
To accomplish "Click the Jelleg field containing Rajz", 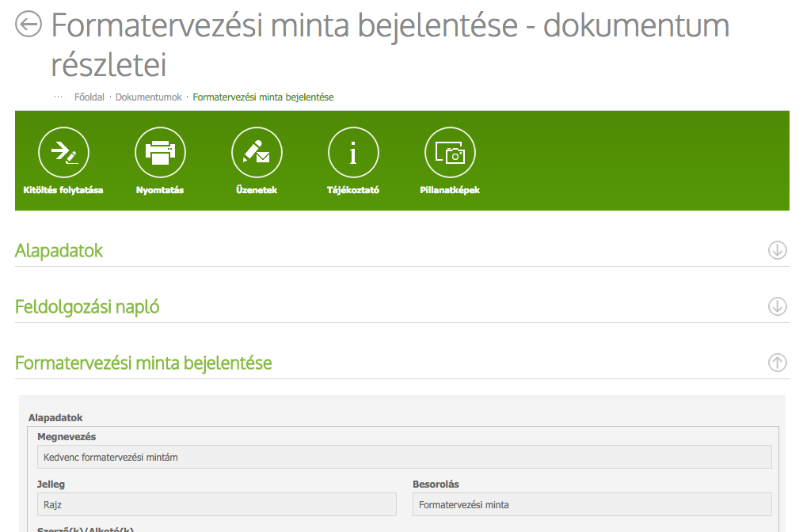I will [x=217, y=505].
